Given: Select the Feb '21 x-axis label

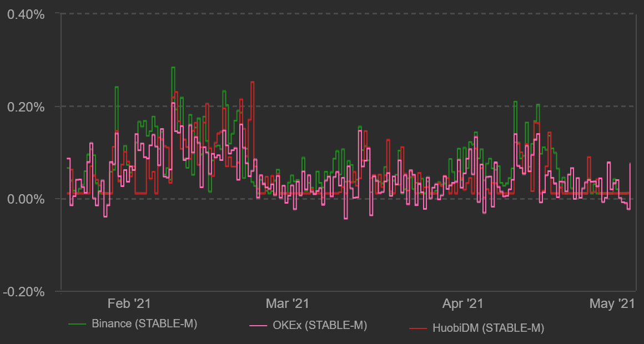Looking at the screenshot, I should pos(128,303).
